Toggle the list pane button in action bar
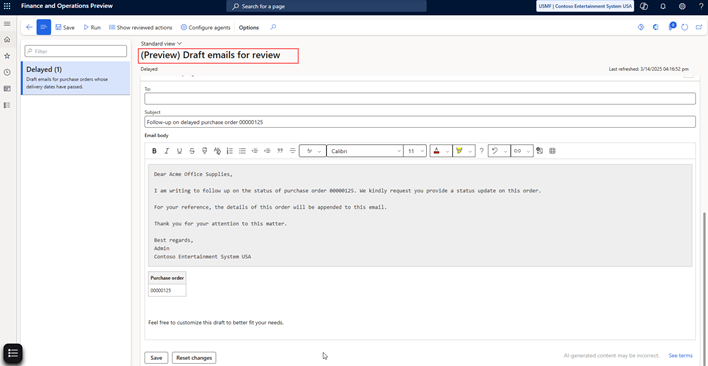The width and height of the screenshot is (708, 366). (x=44, y=27)
